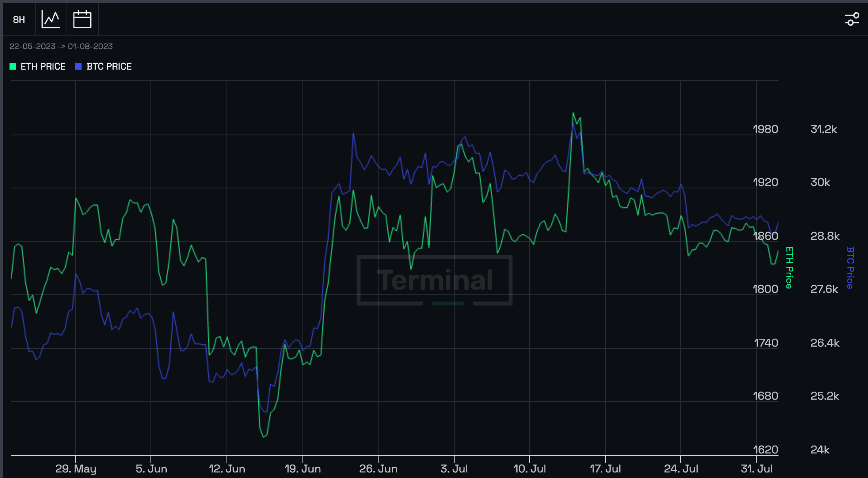The image size is (868, 478).
Task: Click the 1860 ETH axis value
Action: (765, 236)
